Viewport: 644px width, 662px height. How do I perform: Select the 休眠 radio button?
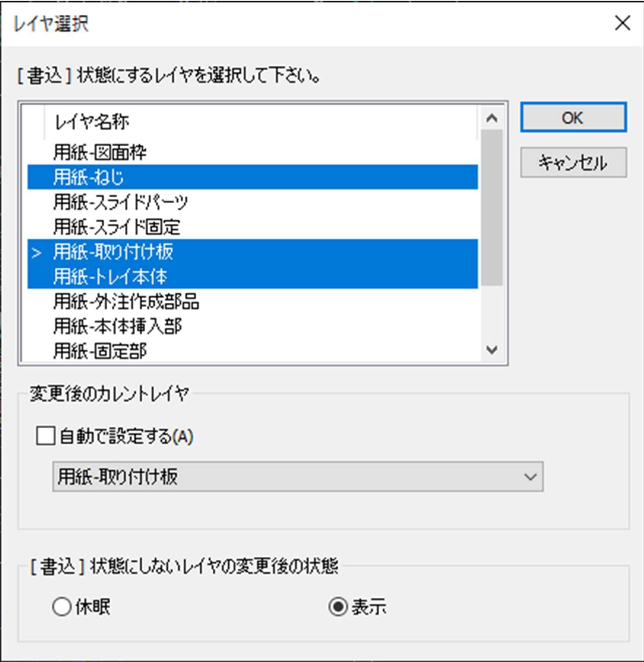[x=62, y=607]
